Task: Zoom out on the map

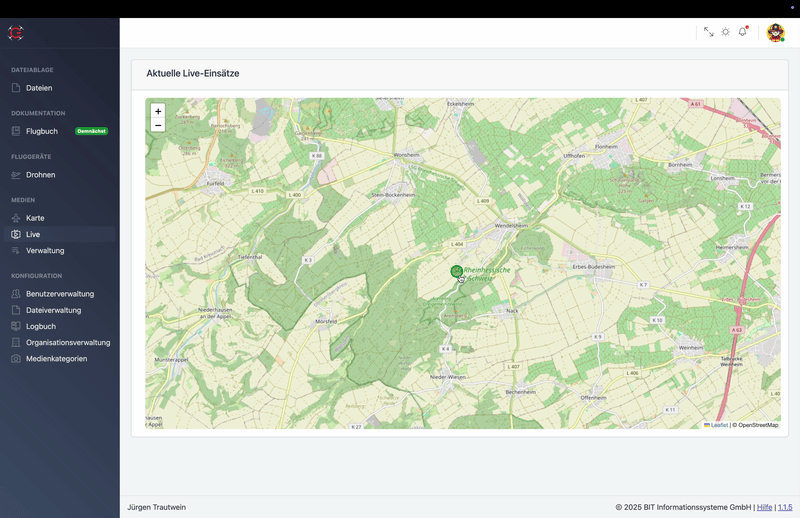Action: (158, 125)
